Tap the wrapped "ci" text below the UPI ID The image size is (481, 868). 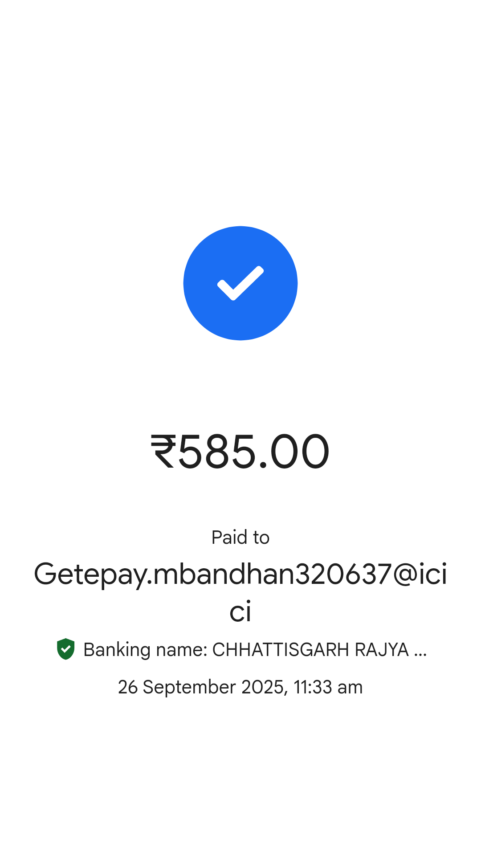240,611
